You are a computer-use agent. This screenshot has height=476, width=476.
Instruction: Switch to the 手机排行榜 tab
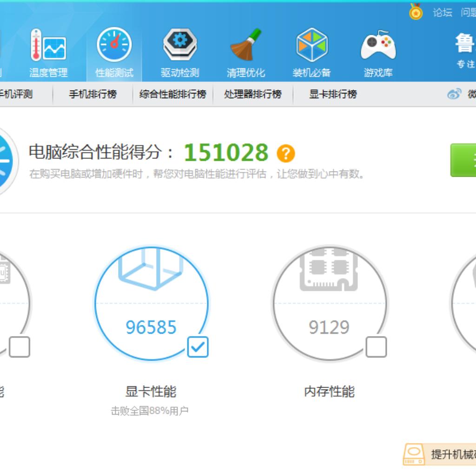click(93, 94)
